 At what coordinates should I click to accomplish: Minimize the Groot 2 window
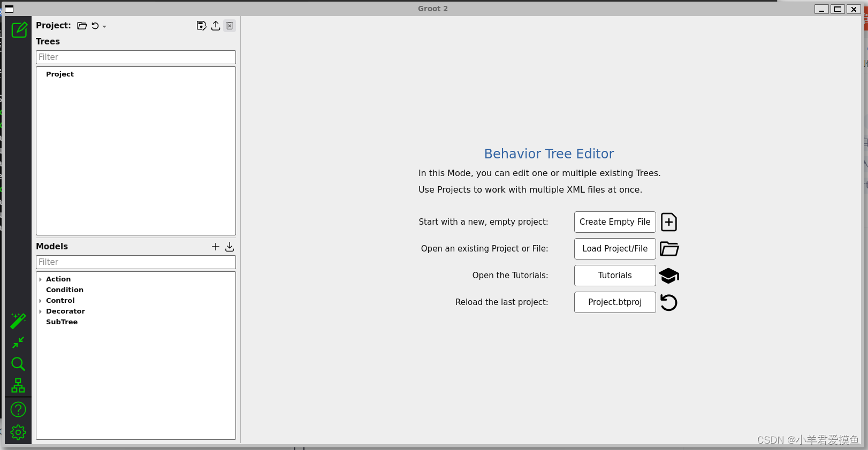[x=822, y=9]
